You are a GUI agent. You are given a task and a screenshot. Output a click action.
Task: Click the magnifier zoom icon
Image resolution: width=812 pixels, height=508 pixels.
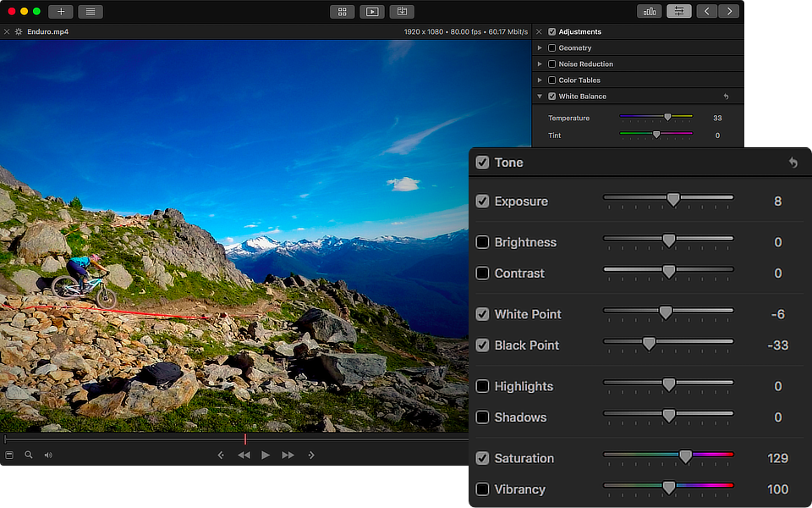click(29, 455)
